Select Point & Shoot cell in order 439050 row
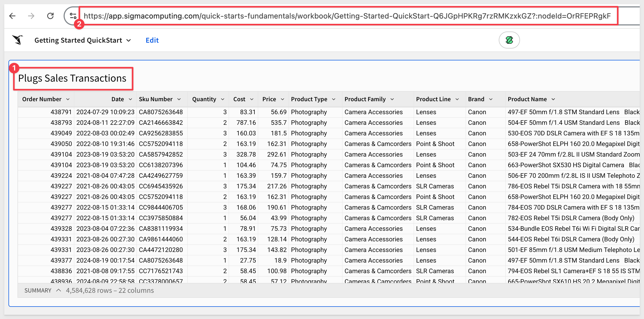Image resolution: width=644 pixels, height=319 pixels. pos(435,144)
